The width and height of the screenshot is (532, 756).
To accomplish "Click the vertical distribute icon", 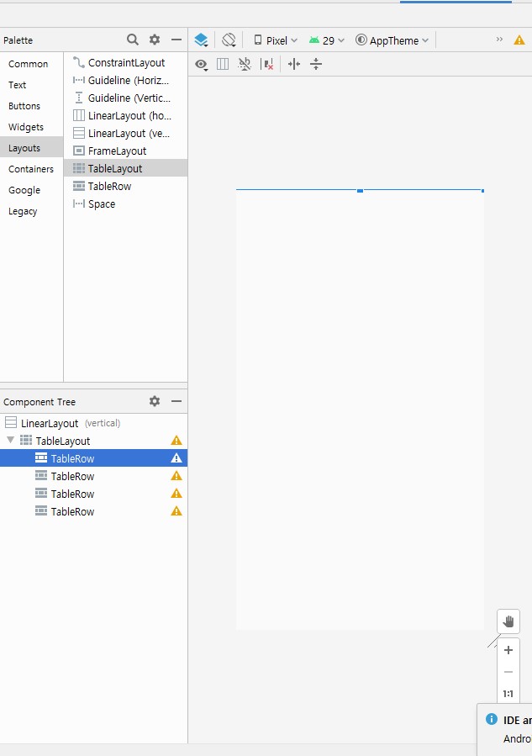I will 316,64.
